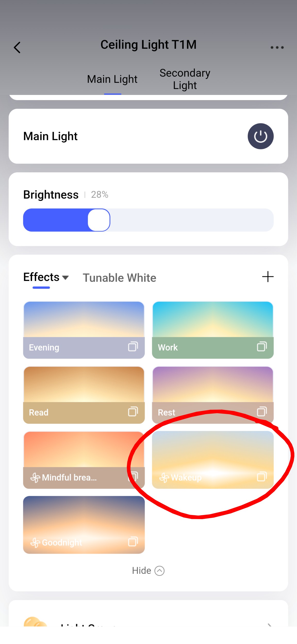The height and width of the screenshot is (644, 297).
Task: Tap the copy icon on Rest effect
Action: 262,412
